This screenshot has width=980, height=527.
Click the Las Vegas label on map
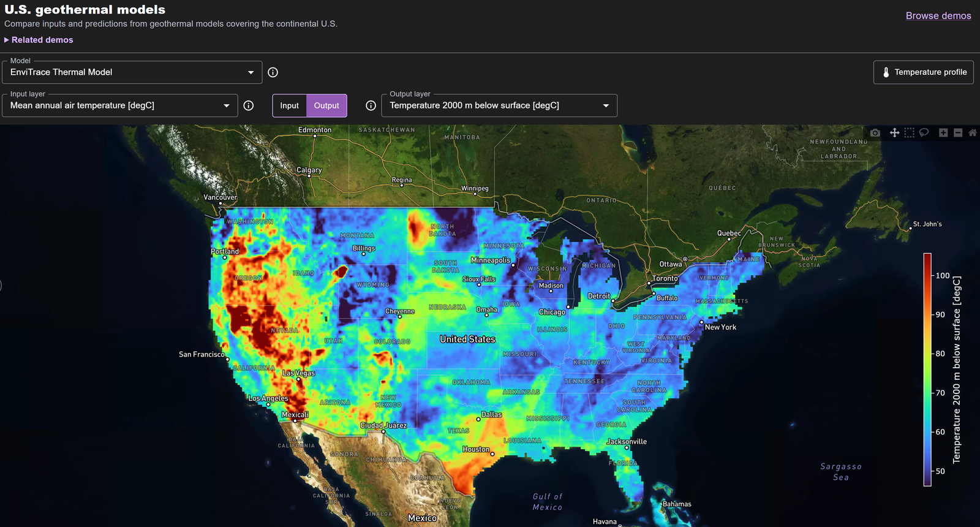point(299,373)
